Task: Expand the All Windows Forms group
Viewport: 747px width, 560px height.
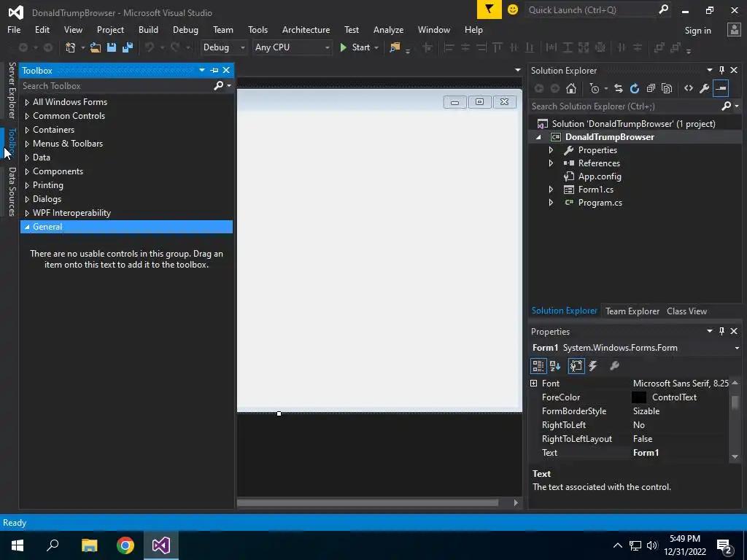Action: pyautogui.click(x=27, y=102)
